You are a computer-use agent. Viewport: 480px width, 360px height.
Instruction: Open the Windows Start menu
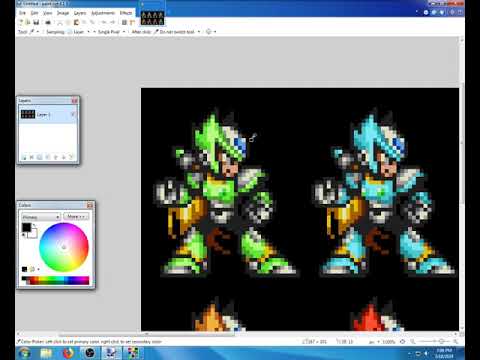pos(24,353)
